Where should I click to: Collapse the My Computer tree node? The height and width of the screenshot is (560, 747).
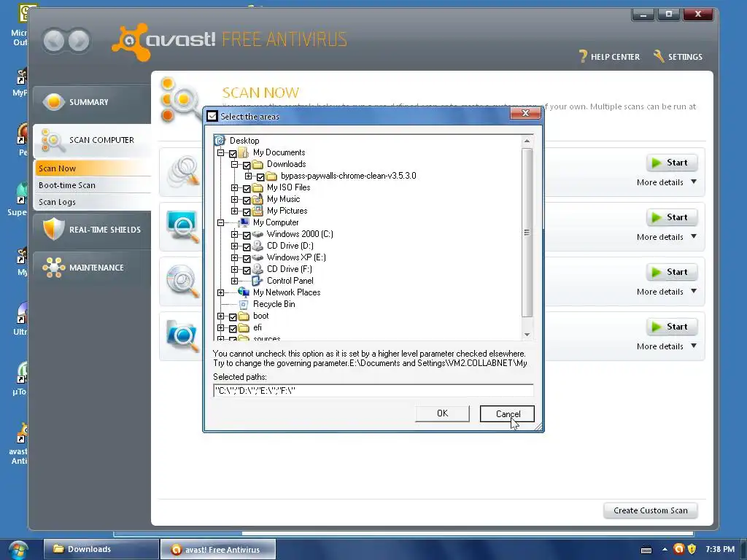point(220,222)
